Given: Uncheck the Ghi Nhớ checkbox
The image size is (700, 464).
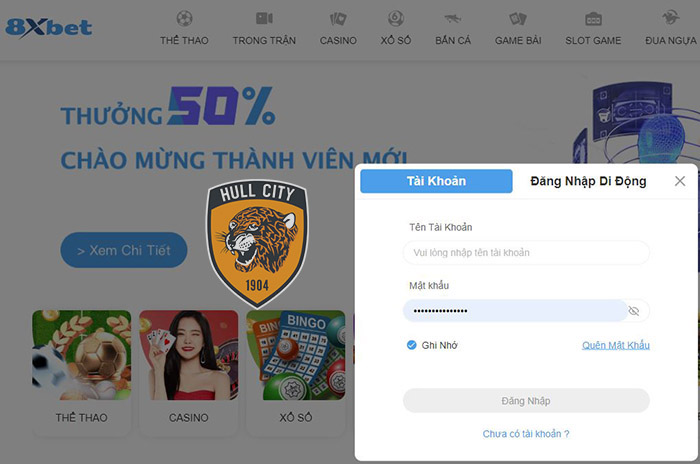Looking at the screenshot, I should [x=411, y=345].
